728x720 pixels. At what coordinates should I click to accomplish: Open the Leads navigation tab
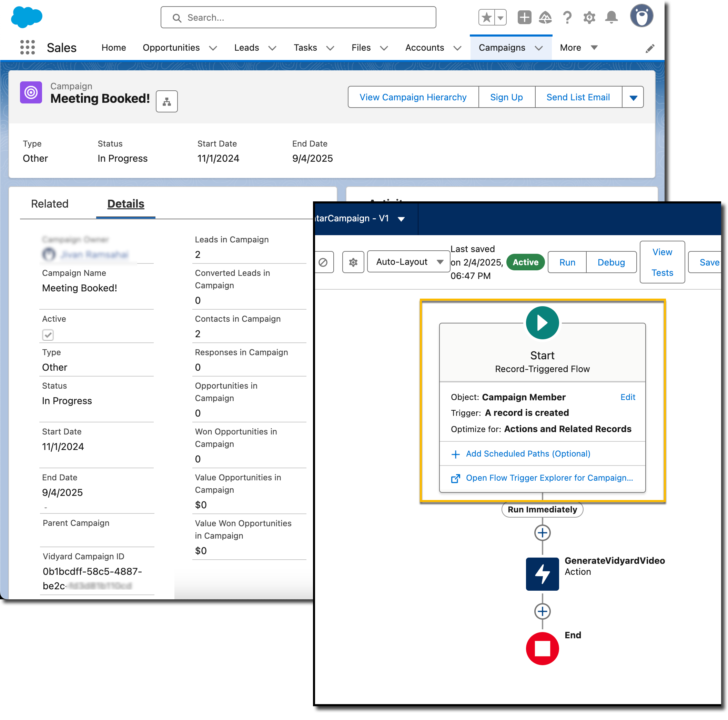tap(246, 48)
